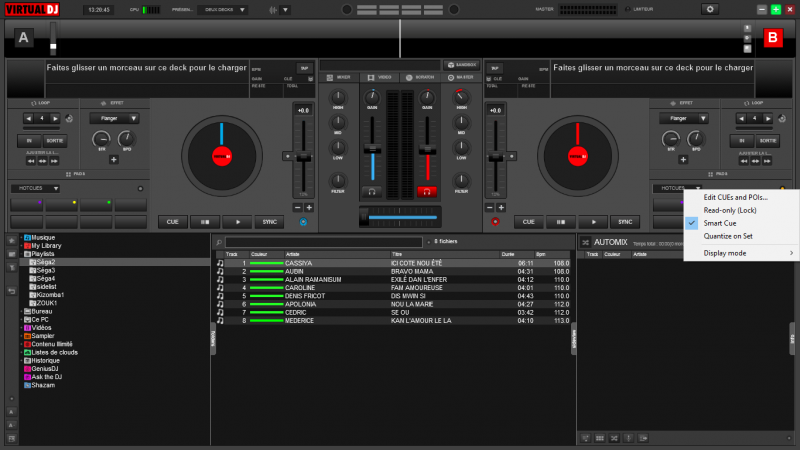
Task: Open the left deck Flanger effect dropdown
Action: coord(113,118)
